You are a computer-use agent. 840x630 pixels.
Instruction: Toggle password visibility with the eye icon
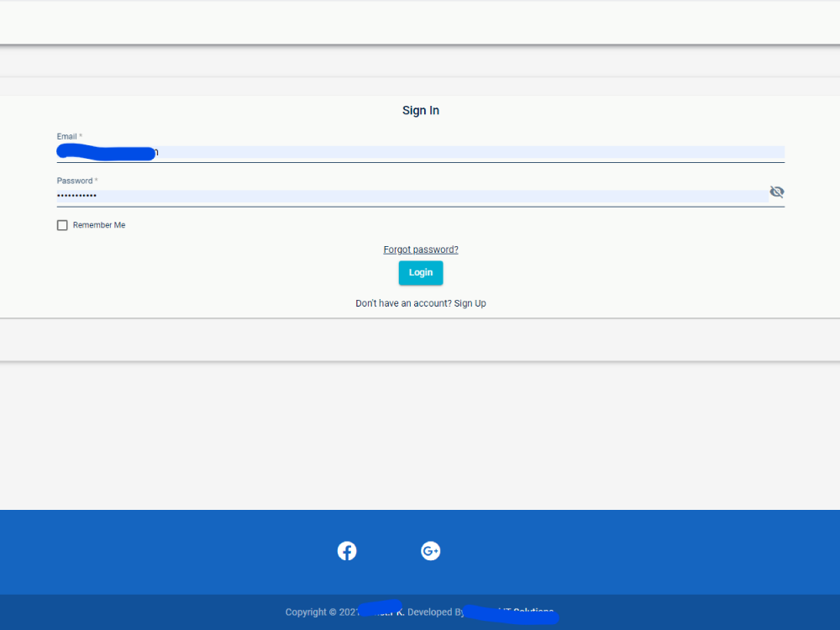click(777, 192)
